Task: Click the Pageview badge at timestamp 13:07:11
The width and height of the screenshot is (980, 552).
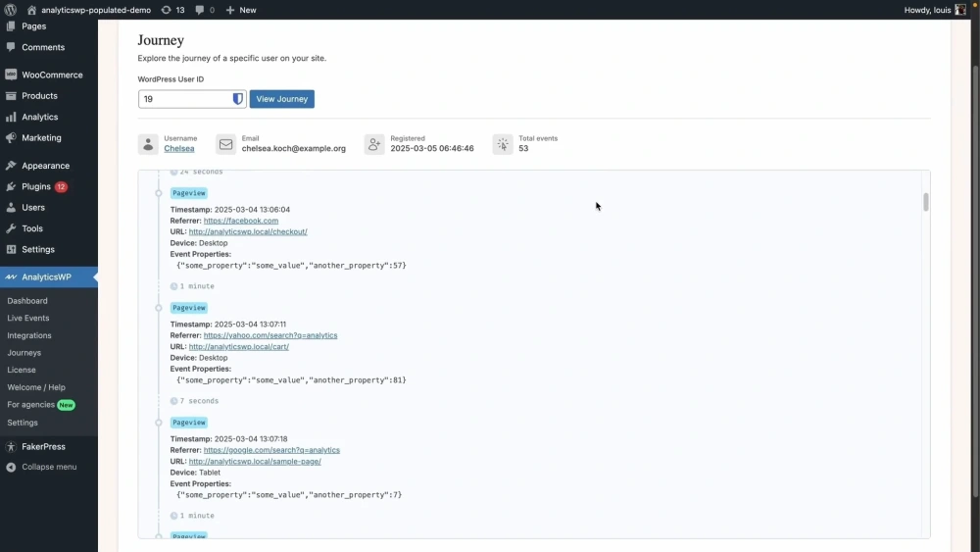Action: point(189,308)
